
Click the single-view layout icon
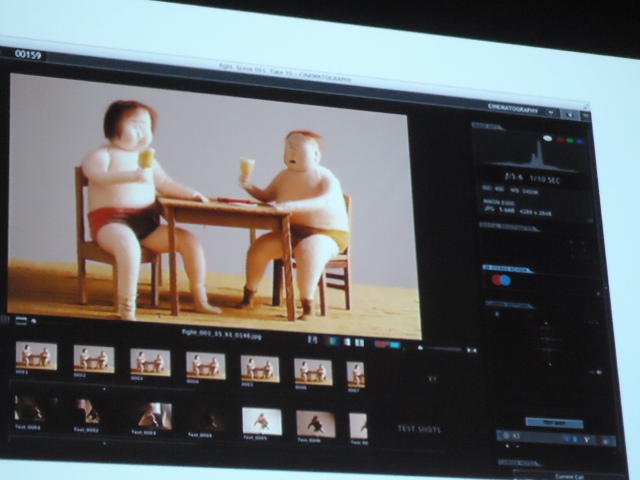click(x=347, y=342)
